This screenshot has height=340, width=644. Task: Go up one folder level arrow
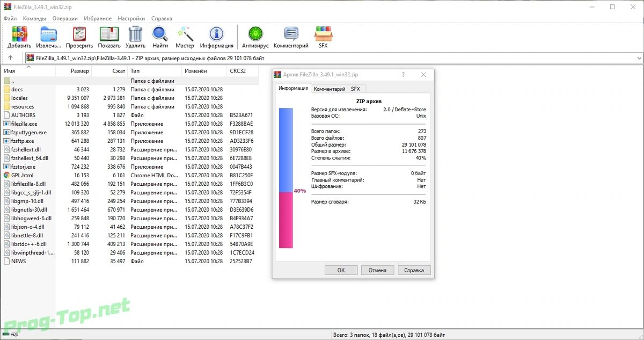point(10,58)
